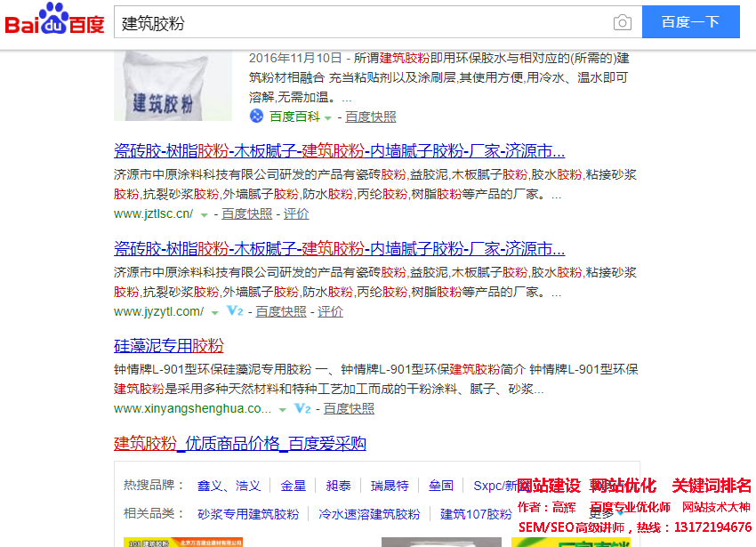
Task: Expand the dropdown arrow after www.xinyangshenghua.co
Action: click(x=282, y=409)
